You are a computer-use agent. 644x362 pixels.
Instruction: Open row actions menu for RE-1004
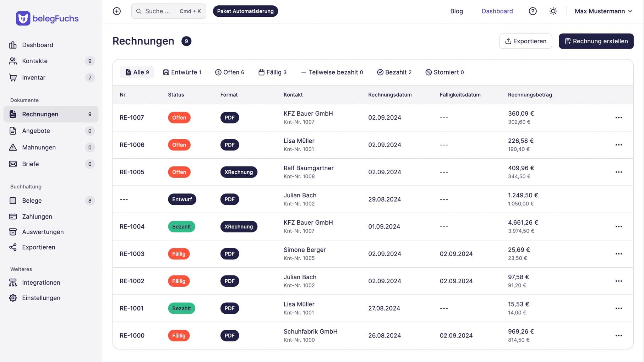pos(619,227)
